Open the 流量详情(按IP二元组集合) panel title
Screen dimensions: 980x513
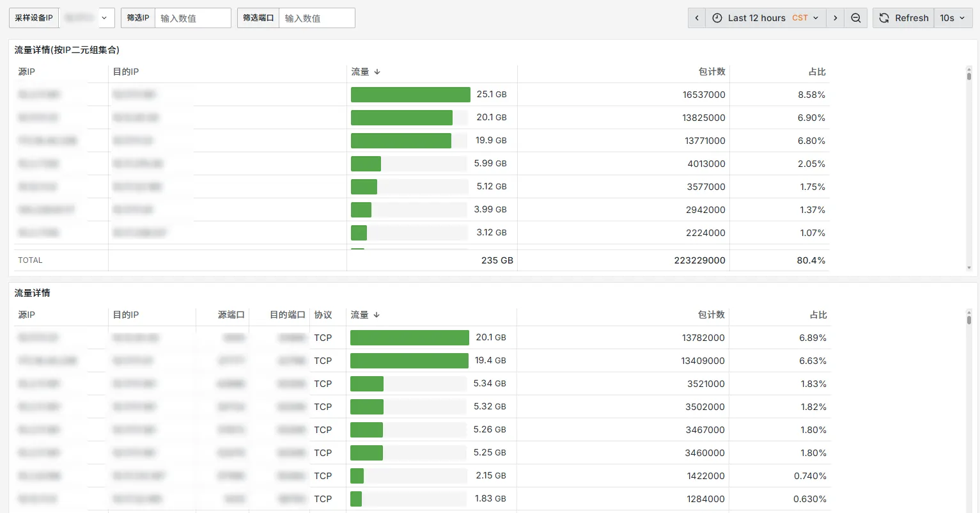(x=67, y=50)
